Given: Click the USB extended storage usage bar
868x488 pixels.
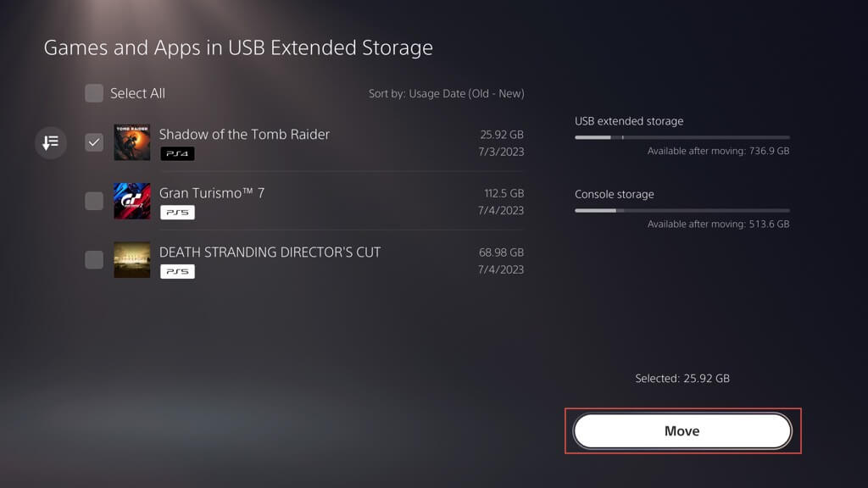Looking at the screenshot, I should tap(682, 137).
